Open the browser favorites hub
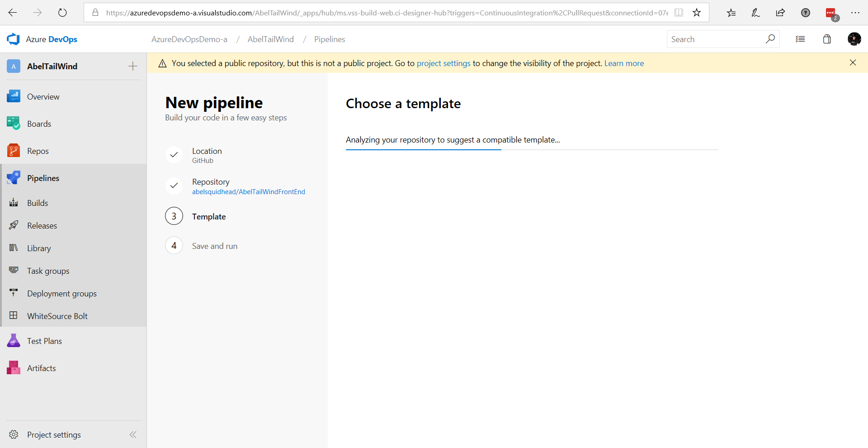 pyautogui.click(x=731, y=13)
